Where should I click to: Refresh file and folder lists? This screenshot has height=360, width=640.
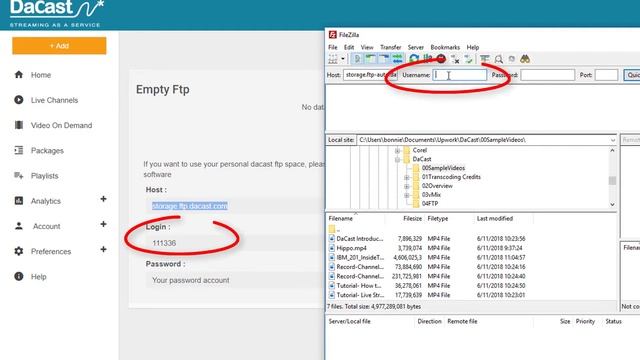tap(414, 59)
